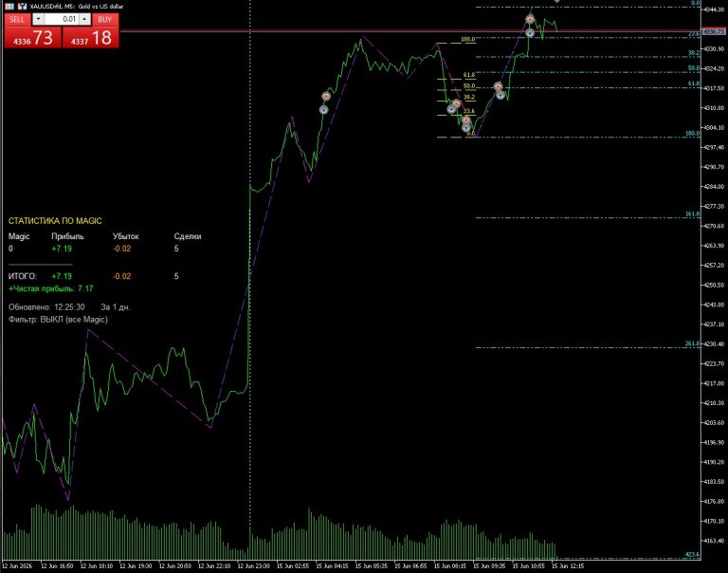Select the red deal marker on cyan 61.8 line
The width and height of the screenshot is (728, 573).
(x=498, y=86)
